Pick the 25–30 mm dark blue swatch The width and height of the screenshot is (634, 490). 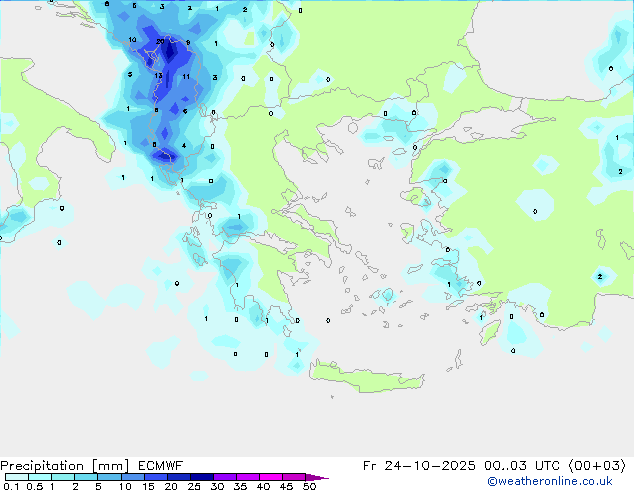point(201,477)
